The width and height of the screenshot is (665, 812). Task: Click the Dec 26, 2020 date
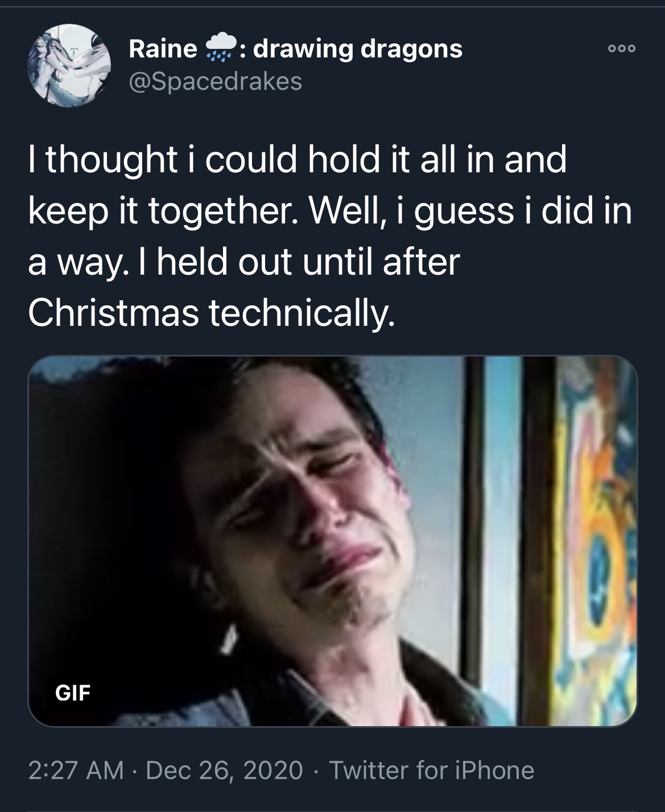[225, 770]
